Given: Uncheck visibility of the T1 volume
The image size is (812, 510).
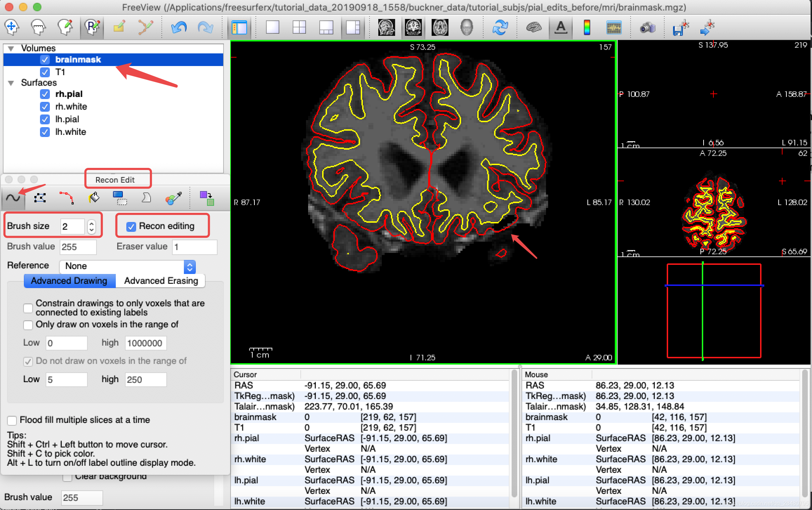Looking at the screenshot, I should [45, 72].
